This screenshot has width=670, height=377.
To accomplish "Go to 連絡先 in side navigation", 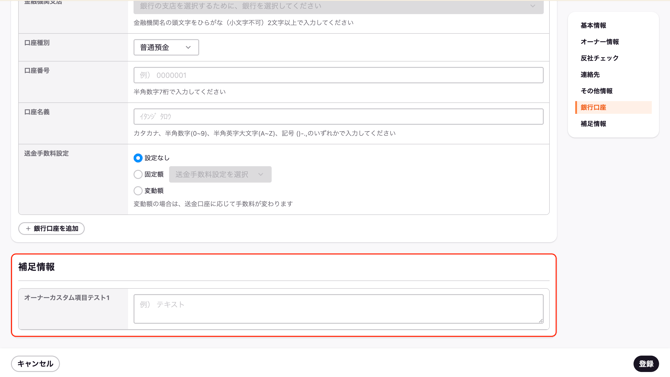I will [590, 74].
